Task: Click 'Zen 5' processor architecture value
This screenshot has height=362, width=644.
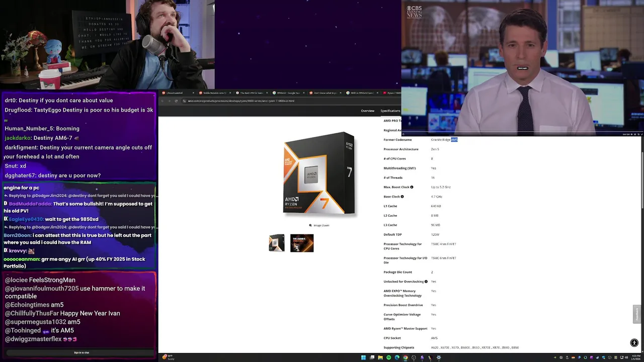Action: (x=435, y=149)
